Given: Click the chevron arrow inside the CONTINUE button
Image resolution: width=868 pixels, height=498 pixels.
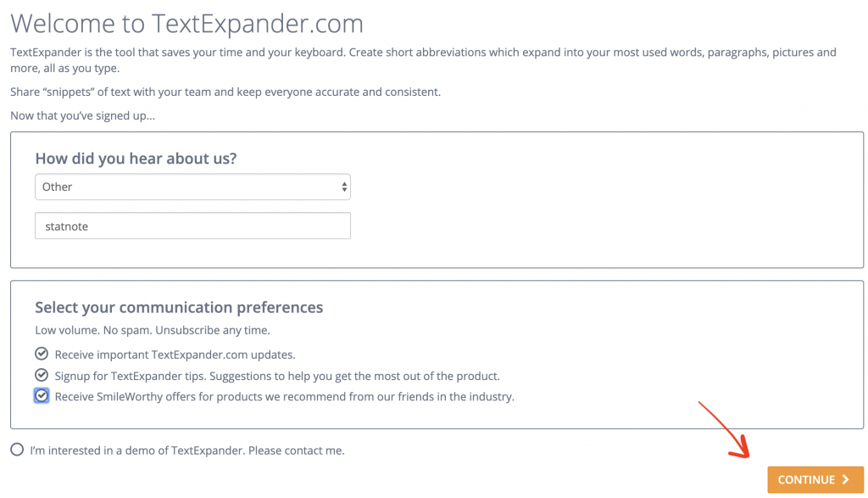Looking at the screenshot, I should [845, 479].
